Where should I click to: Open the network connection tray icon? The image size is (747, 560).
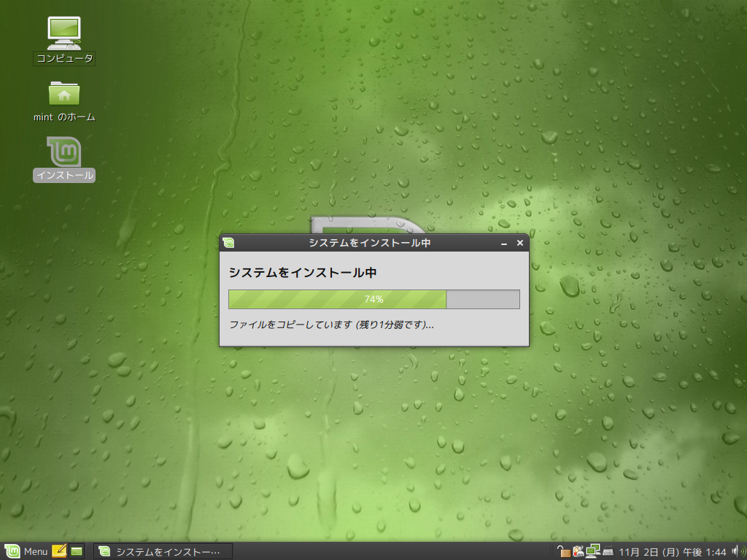(592, 551)
